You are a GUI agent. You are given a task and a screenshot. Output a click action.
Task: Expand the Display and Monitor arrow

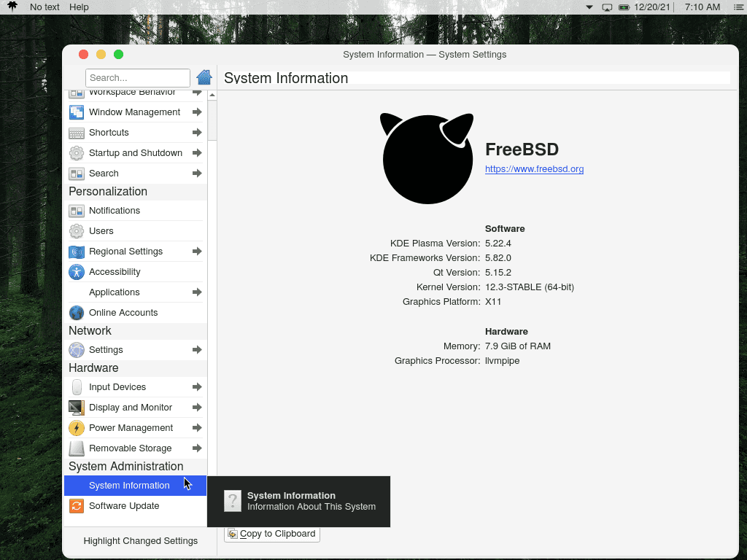tap(197, 407)
